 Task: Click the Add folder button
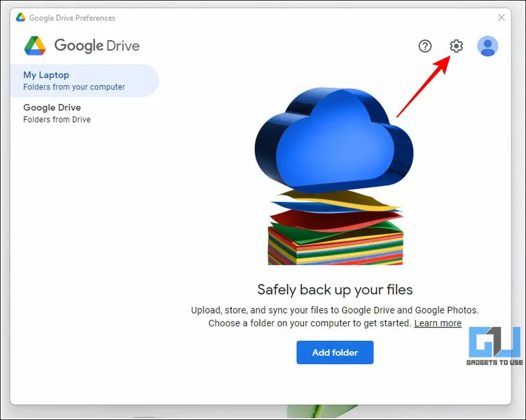tap(335, 352)
